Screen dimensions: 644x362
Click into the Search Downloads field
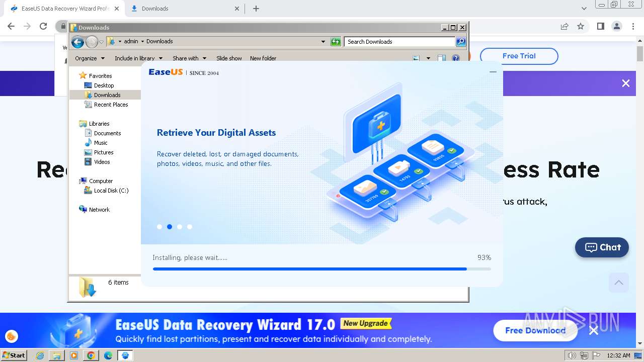pos(400,42)
